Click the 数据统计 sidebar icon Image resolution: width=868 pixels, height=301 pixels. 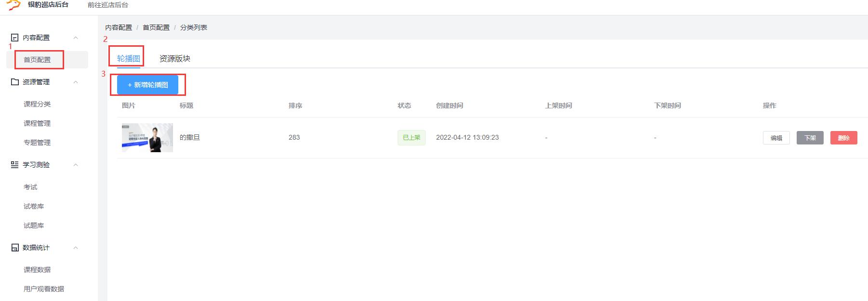[15, 248]
